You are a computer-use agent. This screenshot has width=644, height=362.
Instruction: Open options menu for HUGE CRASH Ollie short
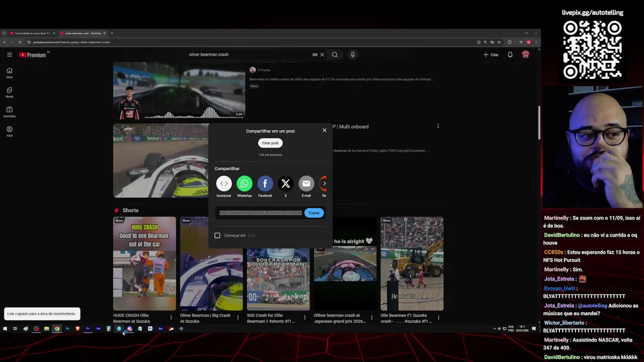click(171, 318)
